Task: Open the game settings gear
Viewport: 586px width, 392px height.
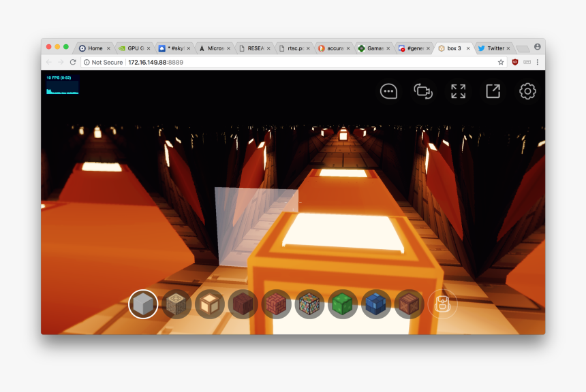Action: tap(527, 91)
